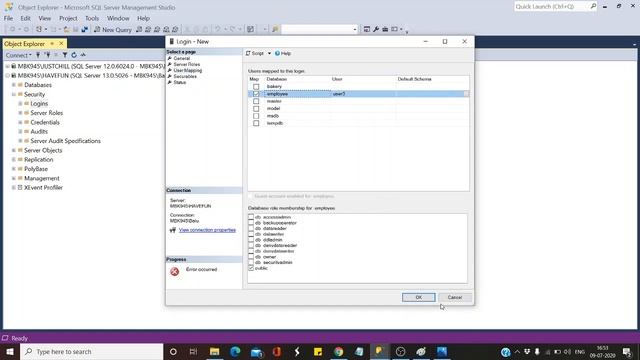Click the Activity Monitor icon in Object Explorer toolbar
The width and height of the screenshot is (640, 360).
[83, 55]
